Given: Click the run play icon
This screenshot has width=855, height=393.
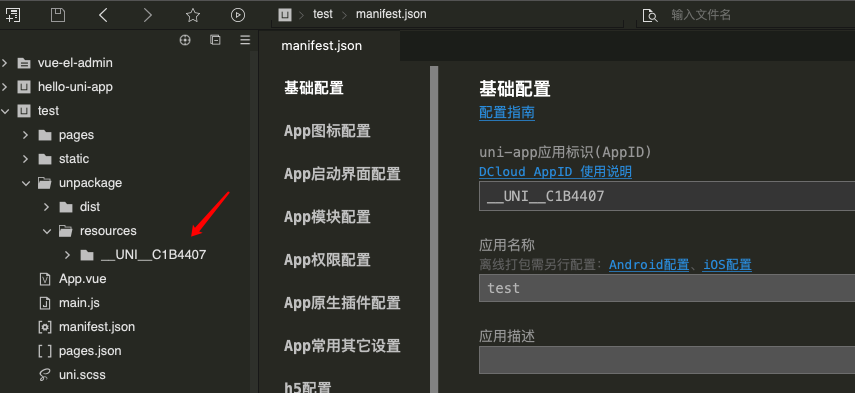Looking at the screenshot, I should (x=238, y=15).
